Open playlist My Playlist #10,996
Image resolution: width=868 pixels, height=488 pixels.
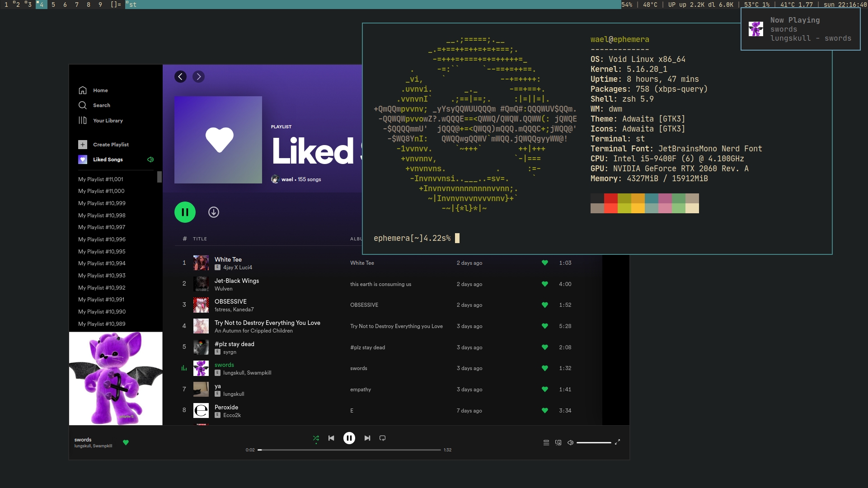pos(102,239)
